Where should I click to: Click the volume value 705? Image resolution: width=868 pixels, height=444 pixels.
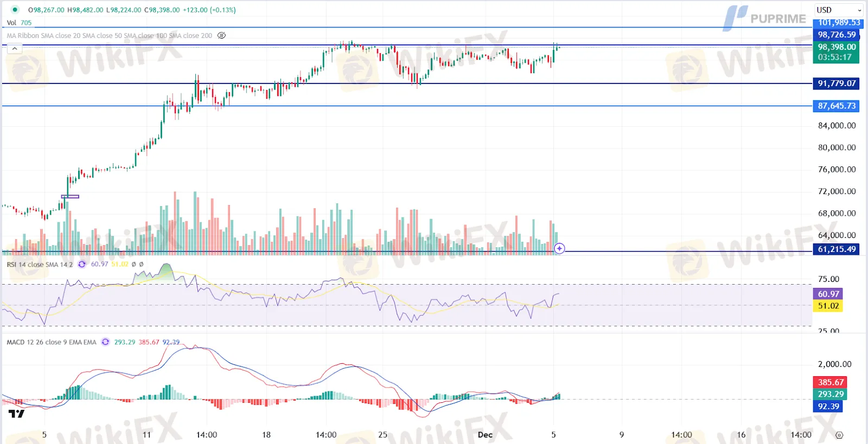point(26,23)
